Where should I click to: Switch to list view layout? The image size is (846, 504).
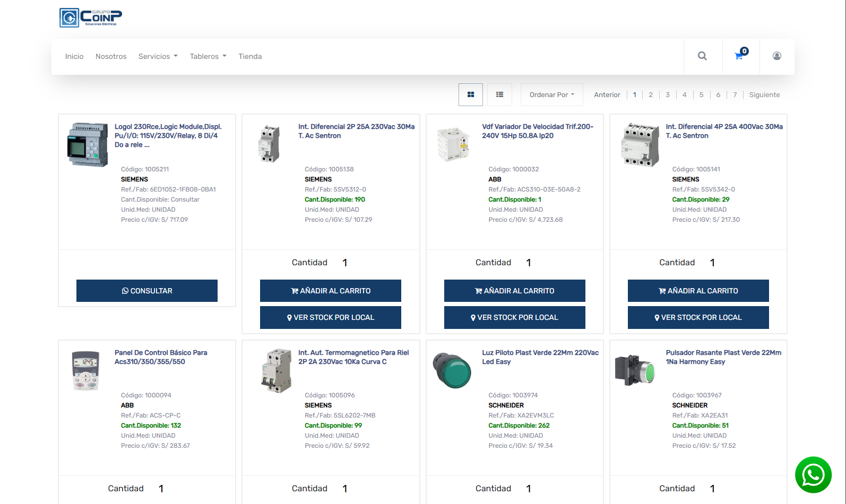[x=499, y=95]
